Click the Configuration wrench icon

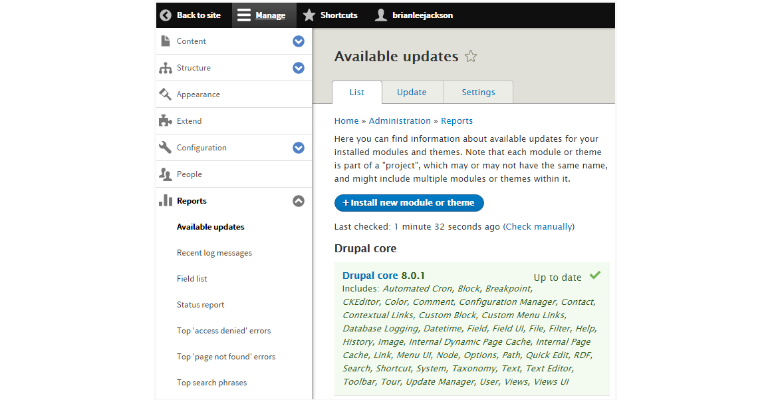[165, 148]
